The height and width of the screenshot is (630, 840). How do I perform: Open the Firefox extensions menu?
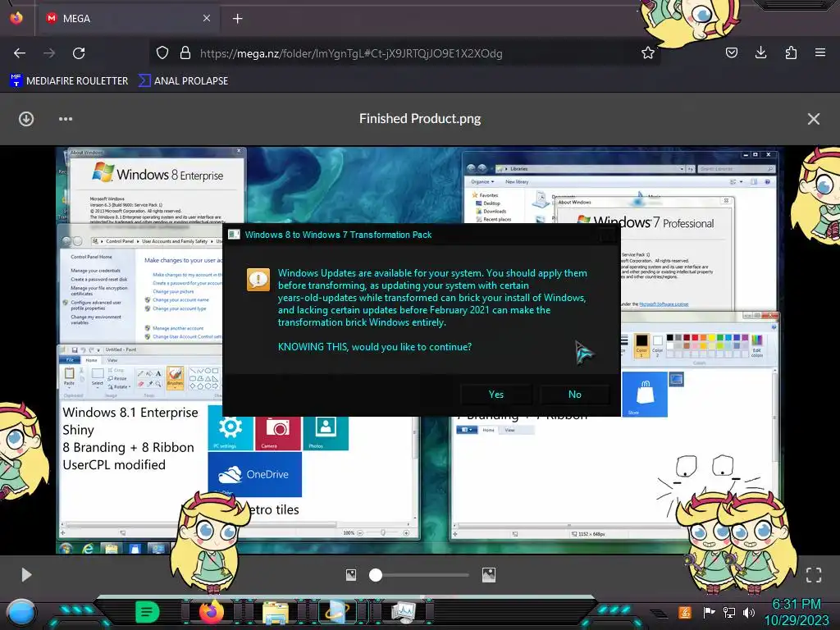791,52
